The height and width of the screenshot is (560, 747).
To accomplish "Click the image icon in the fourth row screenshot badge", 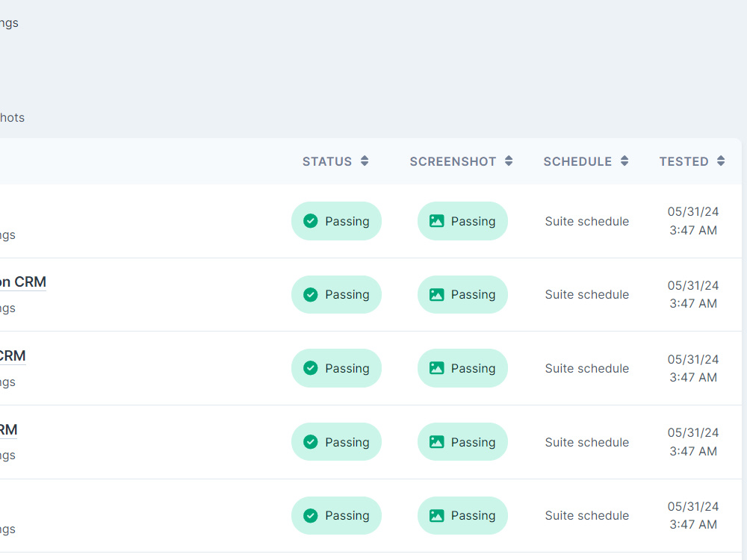I will point(436,441).
